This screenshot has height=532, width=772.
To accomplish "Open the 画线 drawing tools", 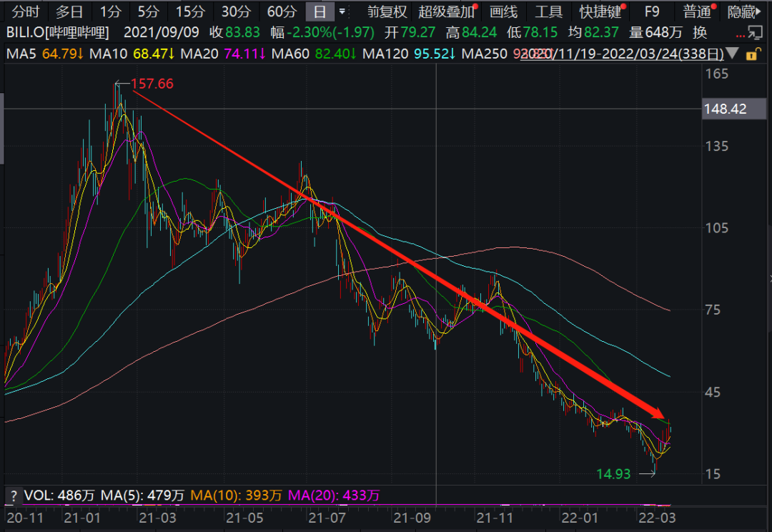I will [504, 11].
